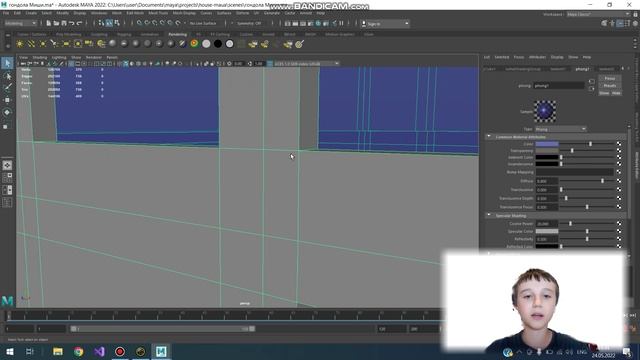Viewport: 640px width, 360px height.
Task: Click the orange-green ramp shader sphere icon
Action: point(194,44)
